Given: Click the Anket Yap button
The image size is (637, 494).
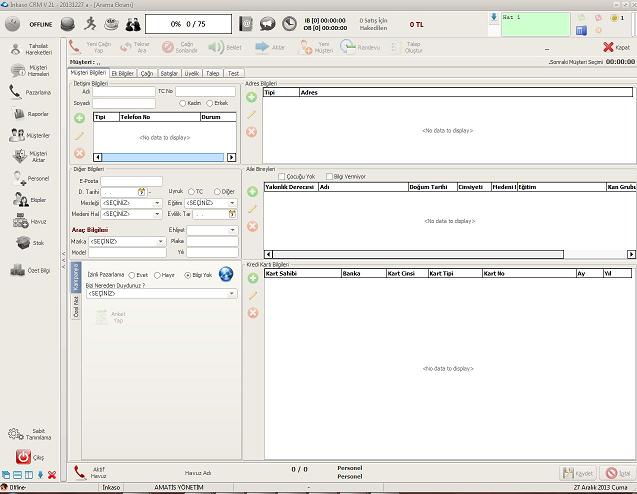Looking at the screenshot, I should [x=110, y=317].
